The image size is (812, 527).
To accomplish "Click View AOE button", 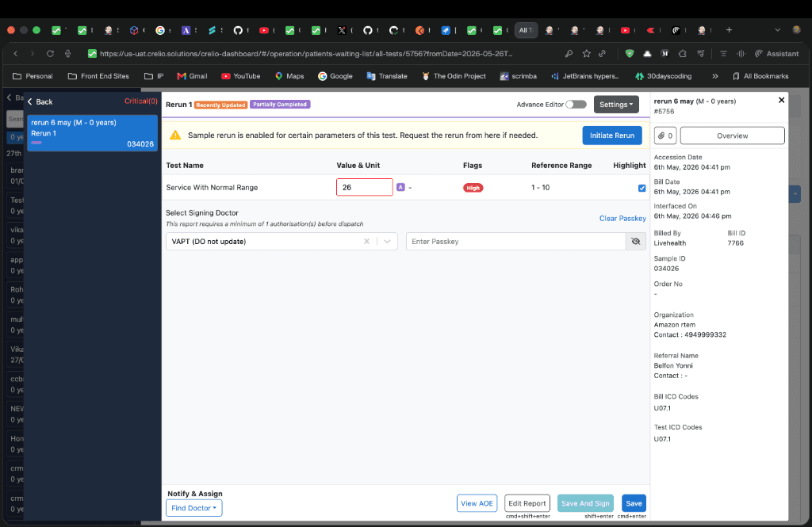I will [x=477, y=503].
